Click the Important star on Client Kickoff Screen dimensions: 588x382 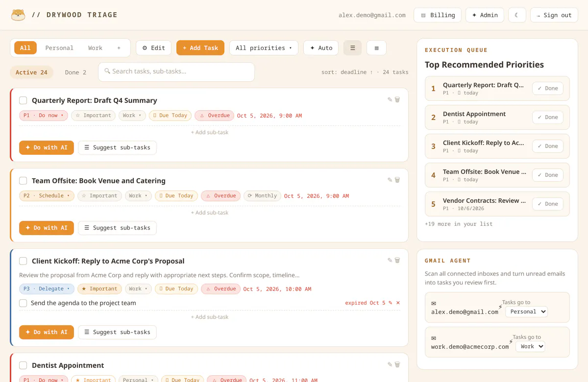[99, 289]
